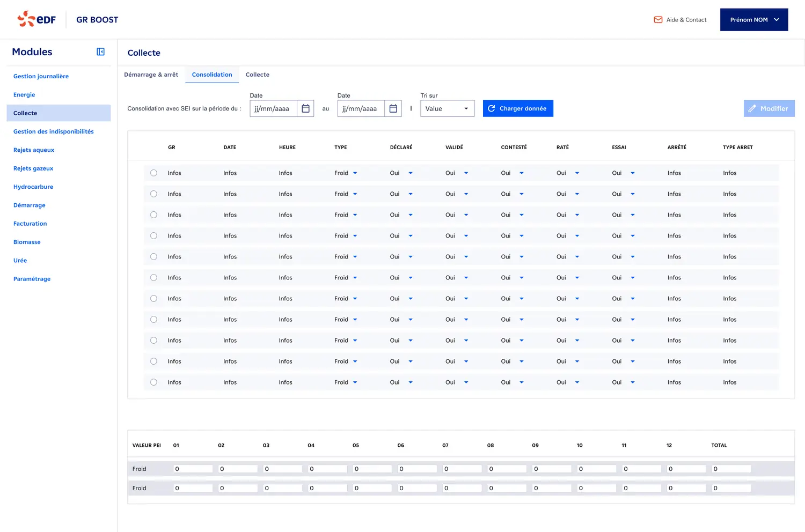Open first row VALIDÉ Oui dropdown

(457, 173)
